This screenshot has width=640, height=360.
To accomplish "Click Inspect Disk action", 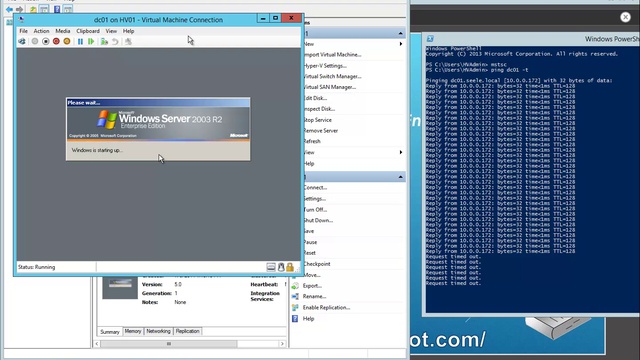I will point(319,109).
